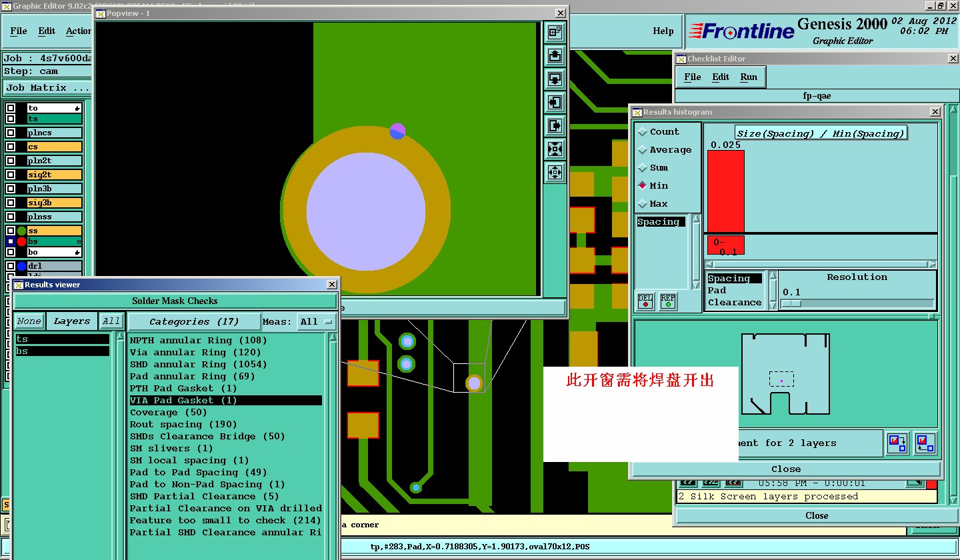Click the board outline thumbnail in Results histogram
This screenshot has width=960, height=560.
(786, 374)
